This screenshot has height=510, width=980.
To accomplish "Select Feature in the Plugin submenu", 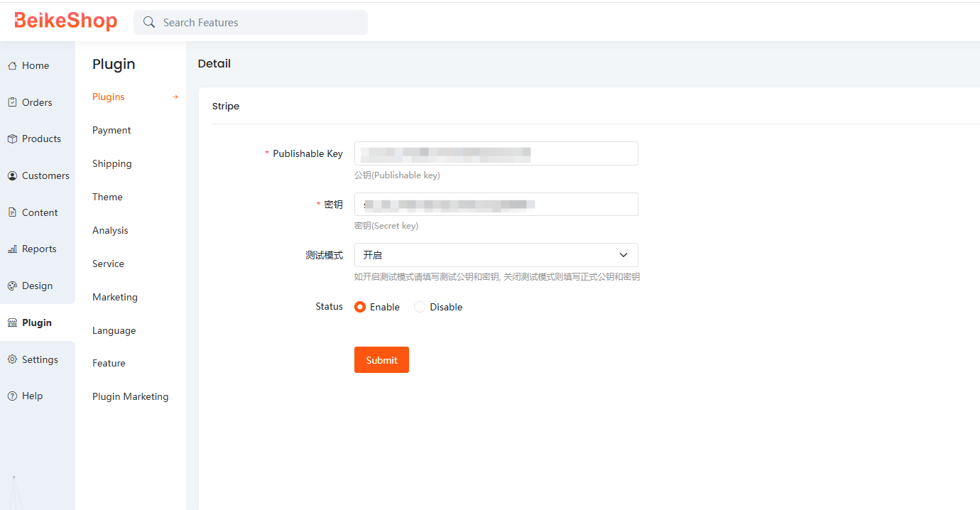I will [109, 363].
